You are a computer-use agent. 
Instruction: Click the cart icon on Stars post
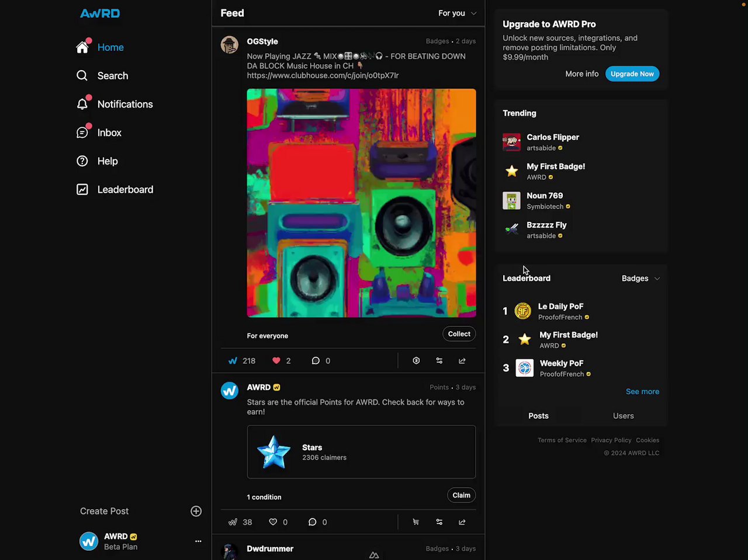[x=416, y=522]
